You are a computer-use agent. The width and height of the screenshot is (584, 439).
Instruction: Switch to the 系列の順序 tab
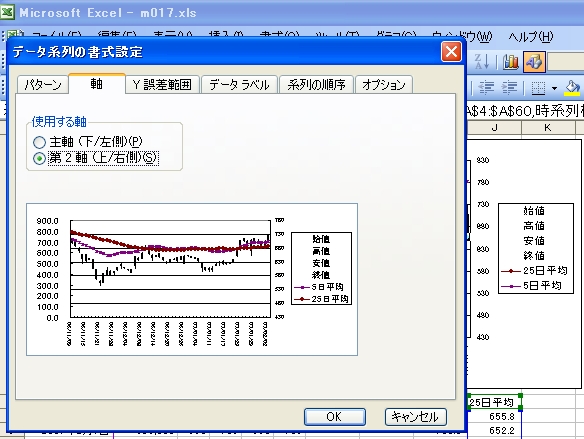click(x=316, y=85)
